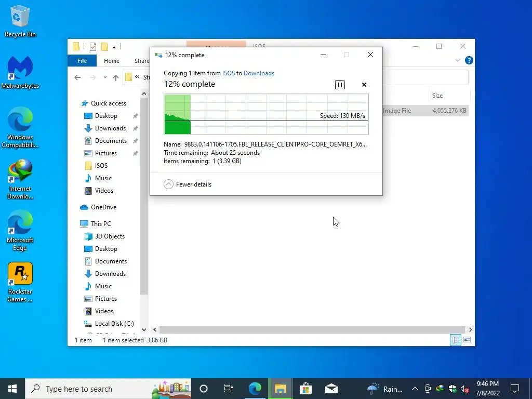Go up one folder level
The image size is (532, 399).
[x=116, y=77]
